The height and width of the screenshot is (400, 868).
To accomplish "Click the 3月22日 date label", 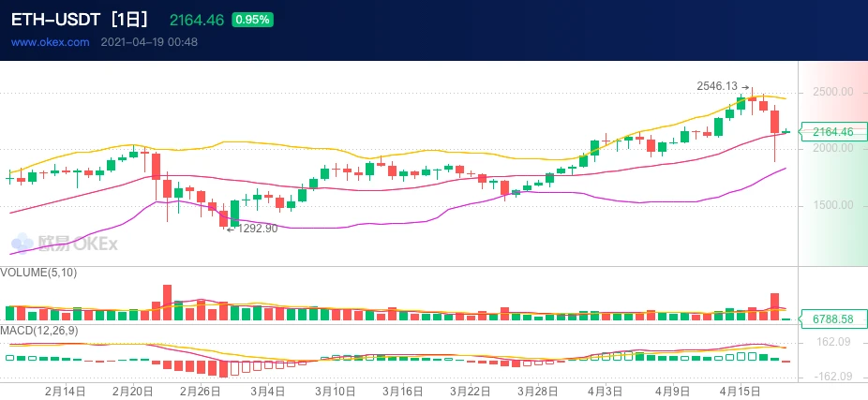I will click(x=471, y=392).
